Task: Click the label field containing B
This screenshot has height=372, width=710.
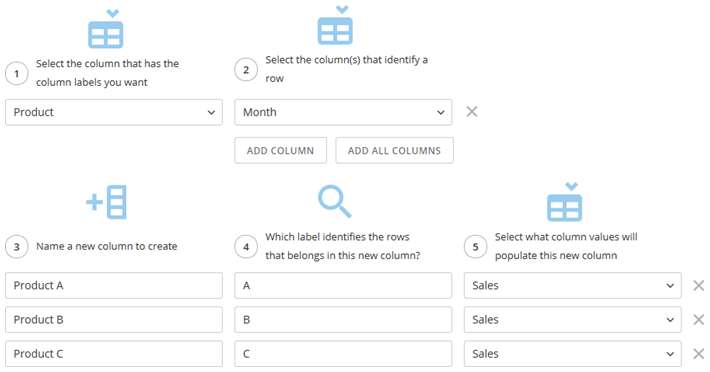Action: click(343, 320)
